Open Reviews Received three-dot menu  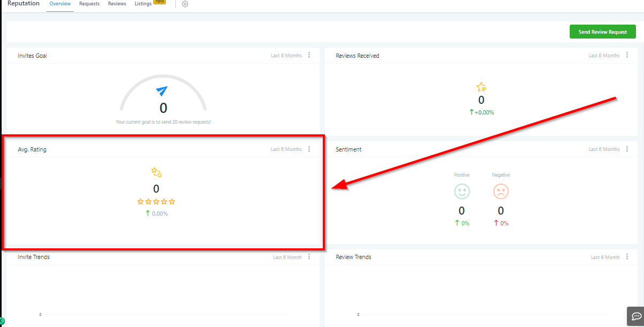pyautogui.click(x=627, y=55)
